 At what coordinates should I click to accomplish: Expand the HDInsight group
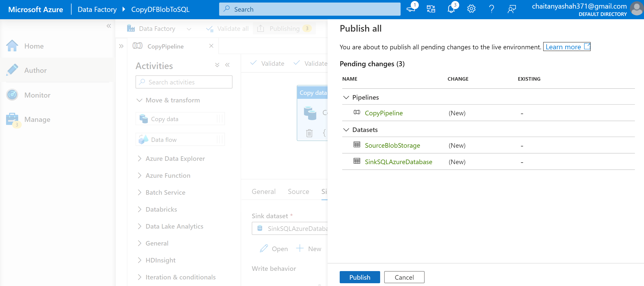[140, 260]
